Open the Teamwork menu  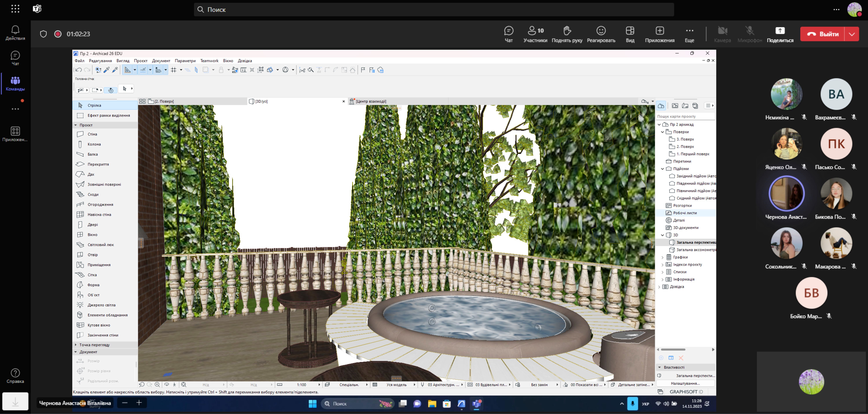pyautogui.click(x=209, y=61)
